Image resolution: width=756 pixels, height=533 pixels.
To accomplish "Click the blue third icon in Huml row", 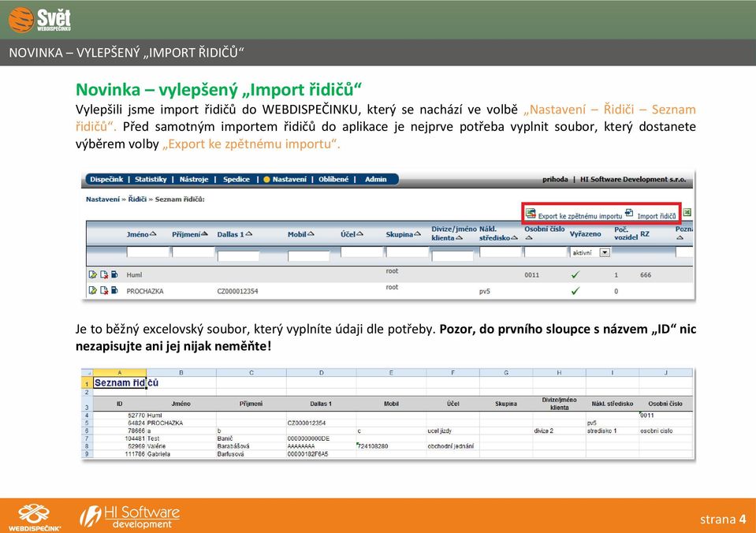I will point(114,274).
